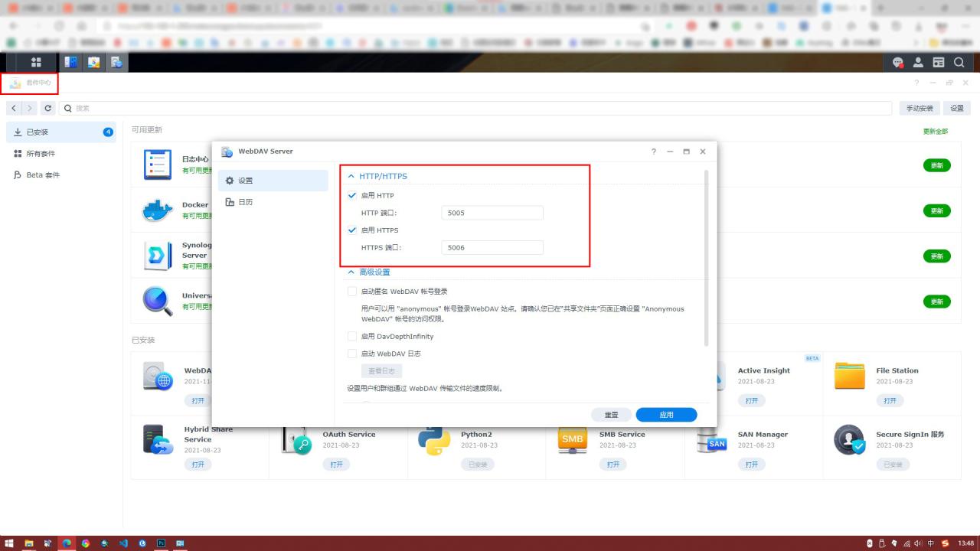Image resolution: width=980 pixels, height=551 pixels.
Task: Click the WebDAV Server vertical scrollbar
Action: [x=706, y=257]
